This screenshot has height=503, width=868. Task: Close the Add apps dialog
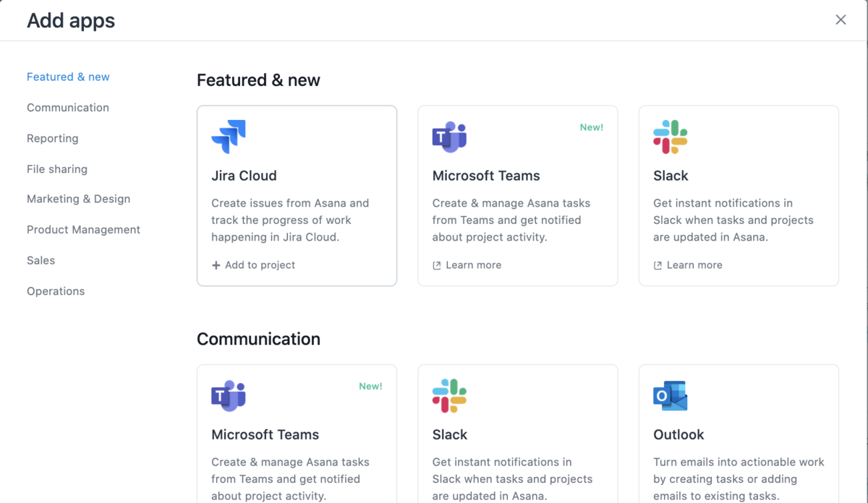(841, 20)
